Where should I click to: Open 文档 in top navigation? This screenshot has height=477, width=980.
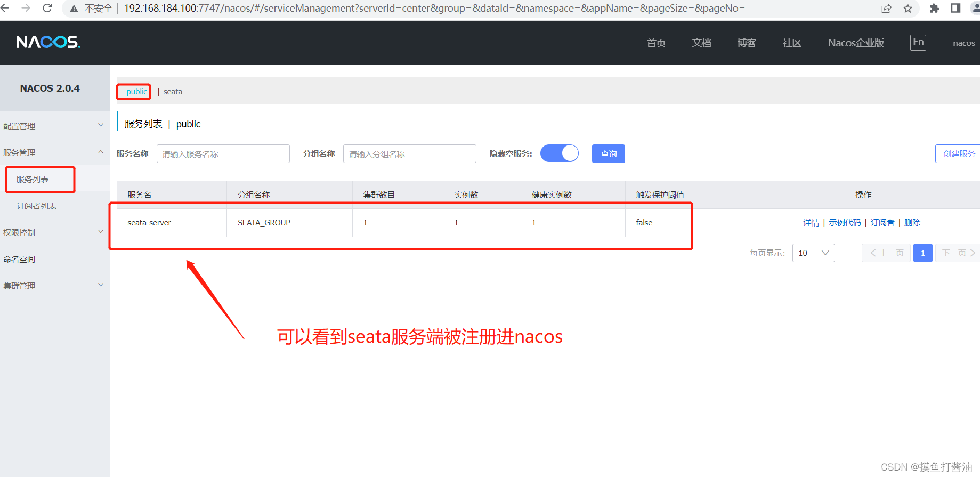(701, 43)
